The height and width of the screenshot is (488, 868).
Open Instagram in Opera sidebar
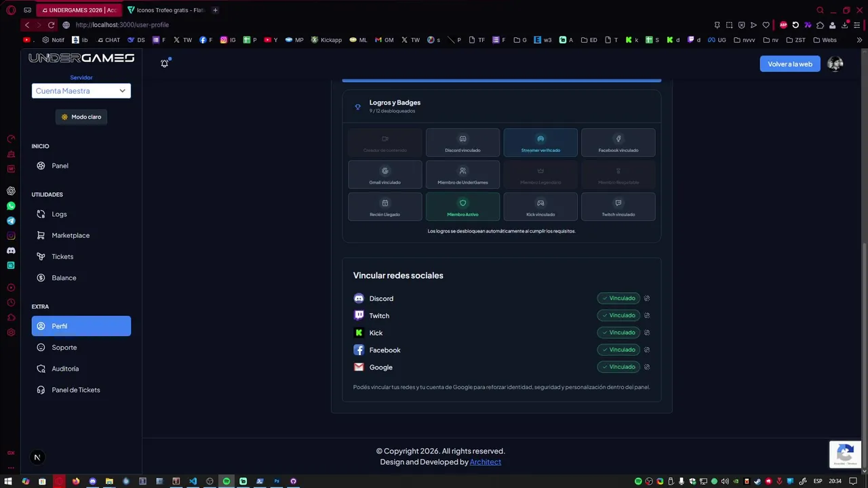pos(11,236)
